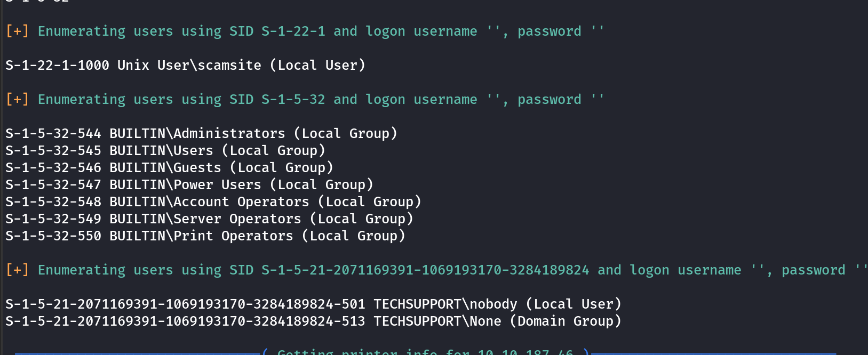This screenshot has height=355, width=868.
Task: Click the BUILTIN\Server Operators entry
Action: coord(205,219)
